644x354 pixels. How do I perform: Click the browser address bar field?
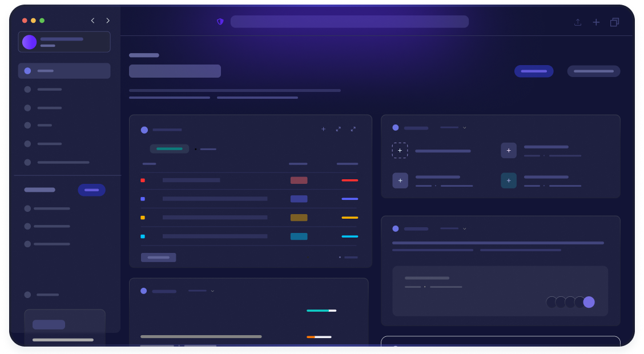point(349,22)
